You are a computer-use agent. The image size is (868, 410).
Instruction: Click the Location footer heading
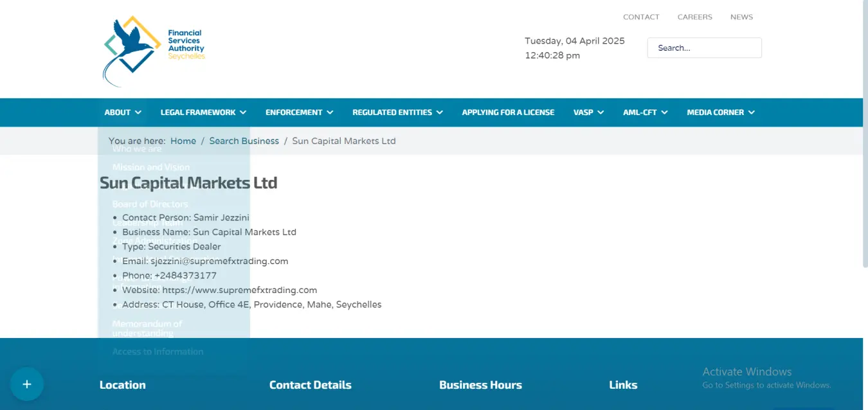click(x=123, y=385)
